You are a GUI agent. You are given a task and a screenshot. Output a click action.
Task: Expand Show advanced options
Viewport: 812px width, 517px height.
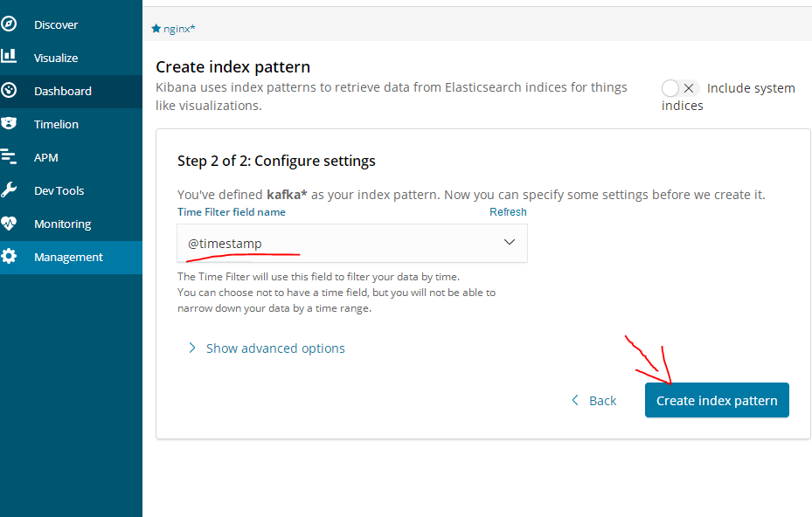275,348
